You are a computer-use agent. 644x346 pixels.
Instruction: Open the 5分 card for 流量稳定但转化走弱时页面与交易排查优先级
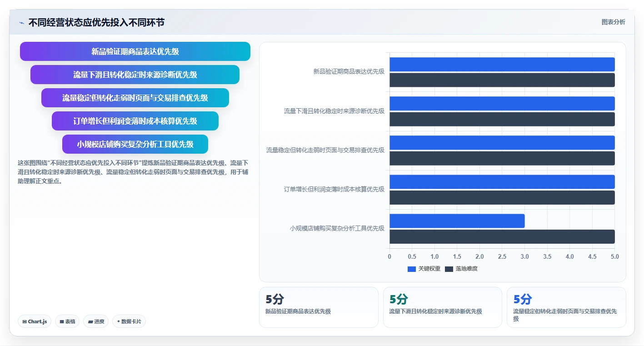click(566, 307)
